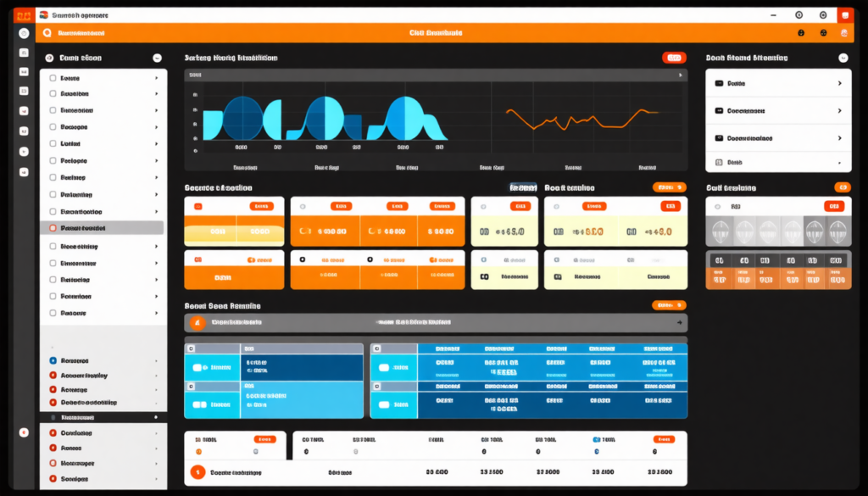868x496 pixels.
Task: Click the orange logo square in the top-left corner
Action: (x=24, y=15)
